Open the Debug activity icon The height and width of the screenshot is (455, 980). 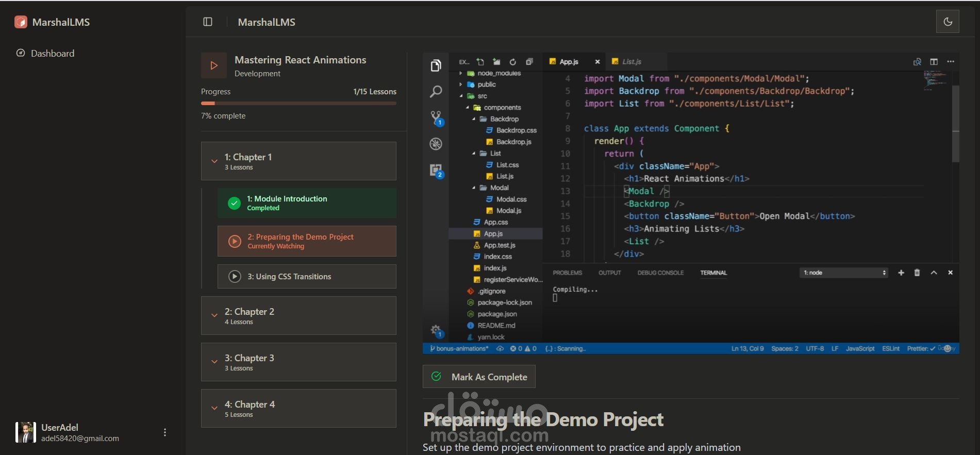[x=436, y=144]
